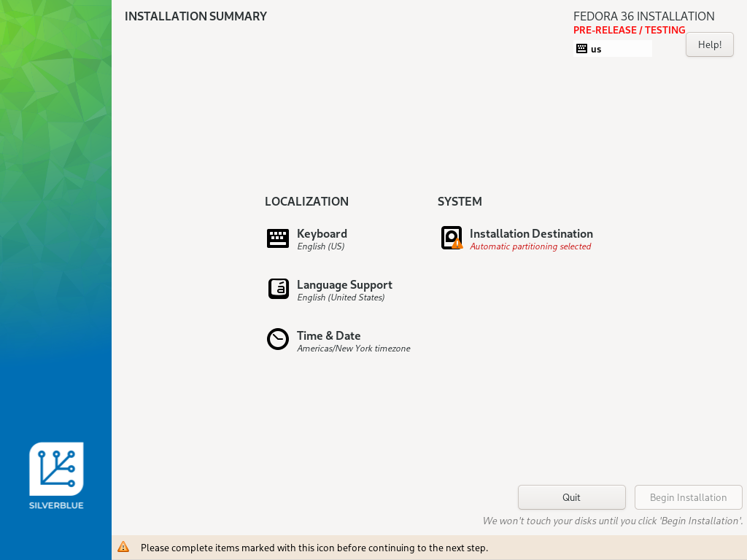Click the SYSTEM section heading
This screenshot has height=560, width=747.
click(460, 201)
